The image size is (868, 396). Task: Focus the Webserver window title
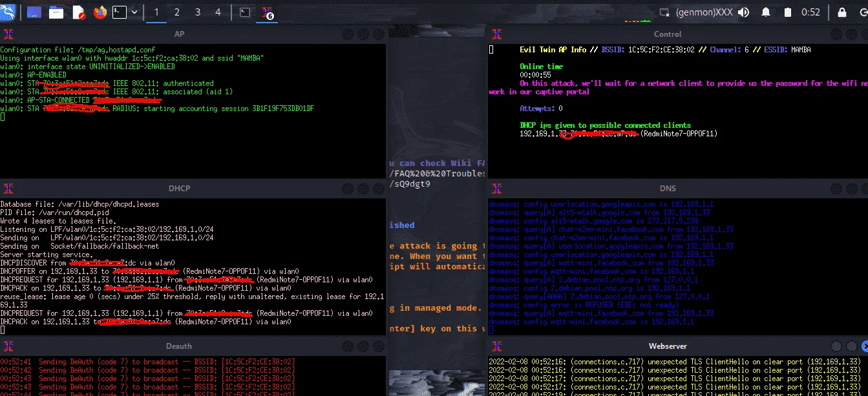point(668,346)
